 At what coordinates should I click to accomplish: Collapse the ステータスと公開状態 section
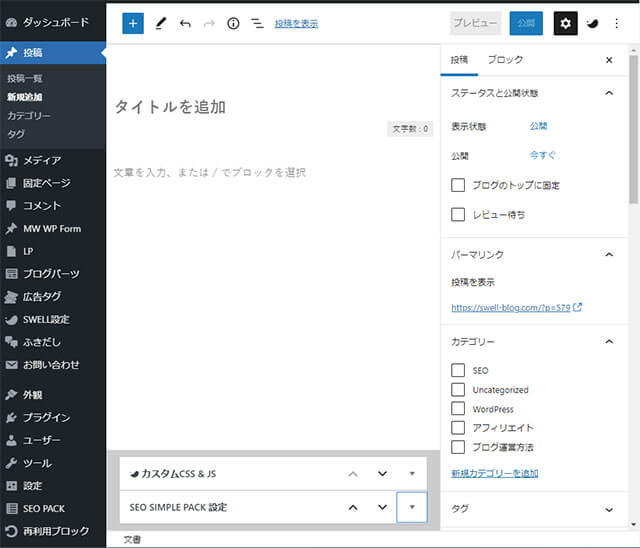tap(609, 93)
